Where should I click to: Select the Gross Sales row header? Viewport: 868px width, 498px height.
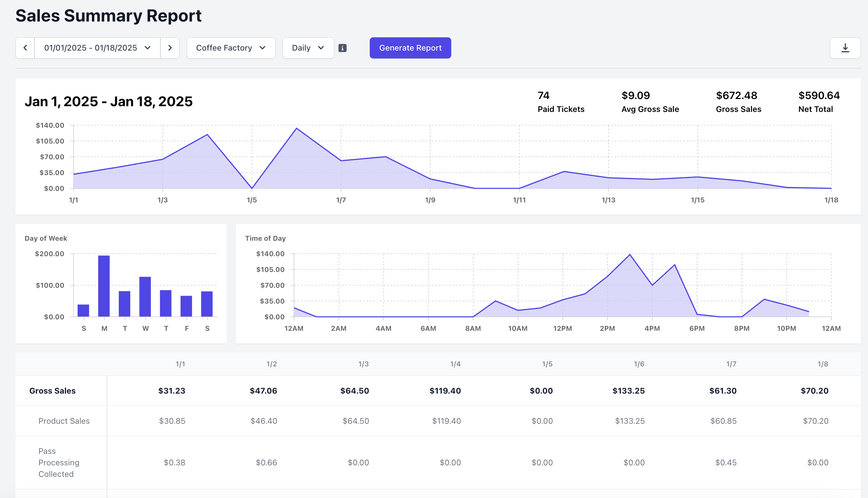[x=52, y=391]
